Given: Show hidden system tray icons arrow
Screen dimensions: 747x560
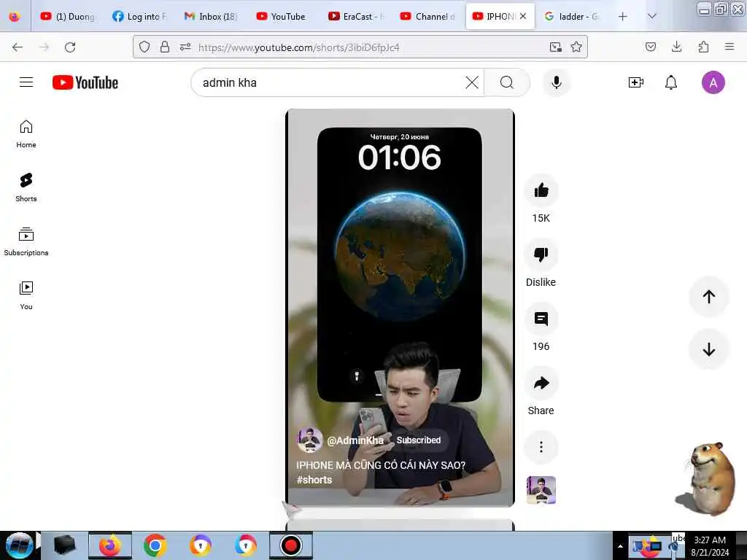Looking at the screenshot, I should coord(620,545).
